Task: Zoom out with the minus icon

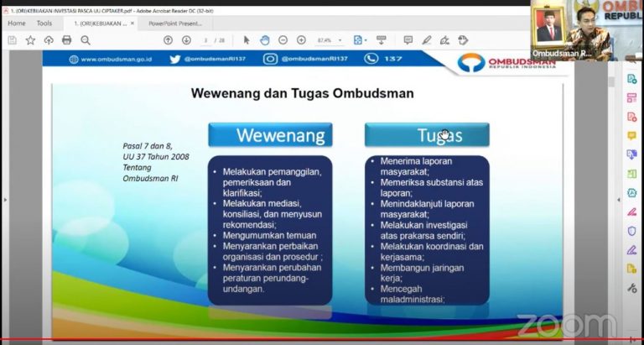Action: 283,40
